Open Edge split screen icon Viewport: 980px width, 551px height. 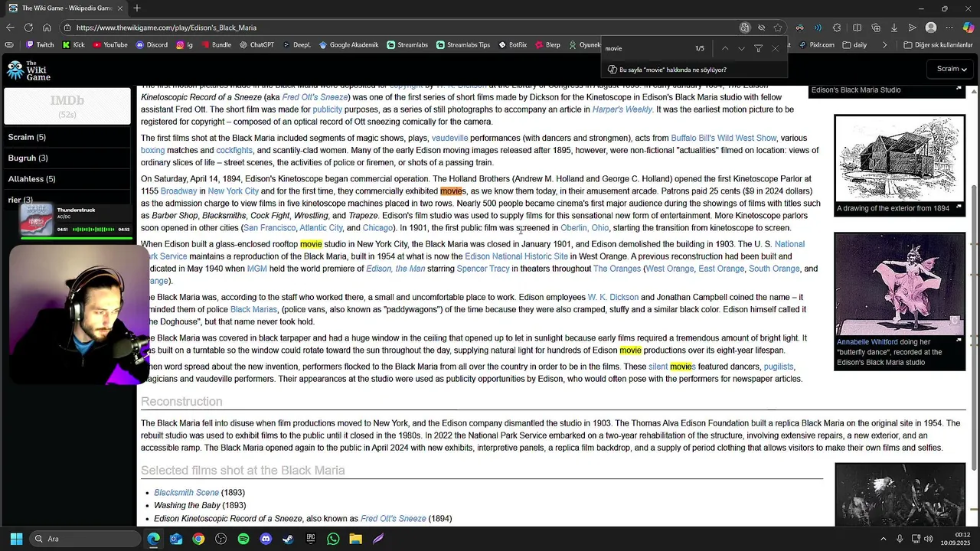click(x=857, y=28)
